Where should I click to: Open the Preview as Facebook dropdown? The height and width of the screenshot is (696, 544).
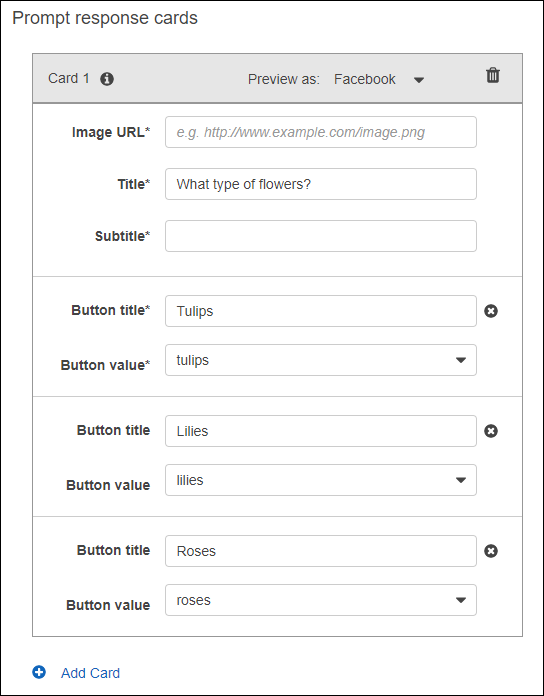coord(379,79)
